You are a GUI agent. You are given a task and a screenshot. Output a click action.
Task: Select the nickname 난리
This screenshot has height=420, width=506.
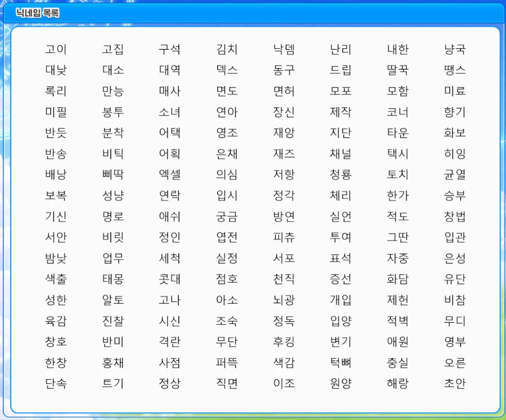click(x=341, y=49)
